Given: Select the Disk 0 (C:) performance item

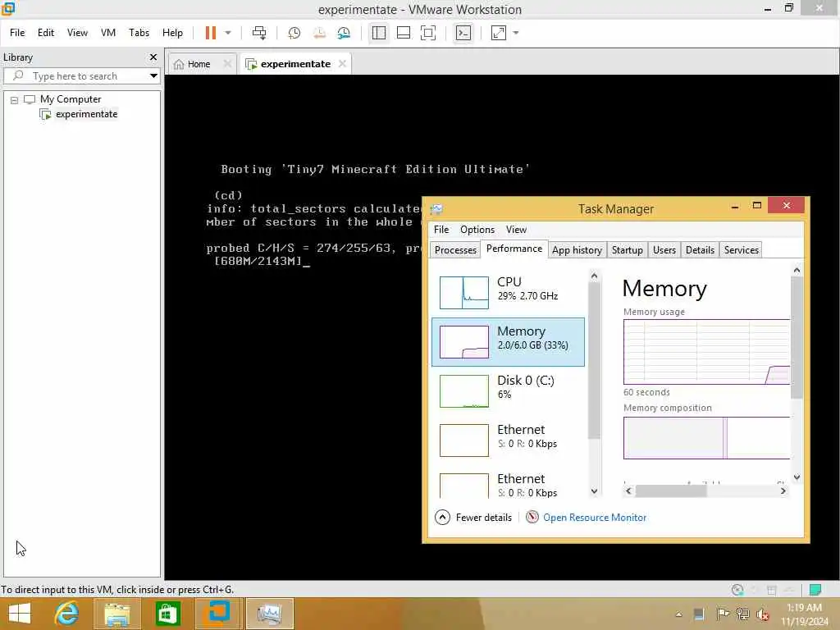Looking at the screenshot, I should pos(508,391).
